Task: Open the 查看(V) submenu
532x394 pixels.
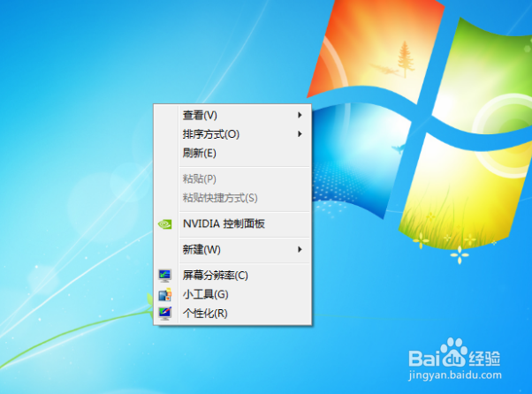Action: pyautogui.click(x=232, y=115)
